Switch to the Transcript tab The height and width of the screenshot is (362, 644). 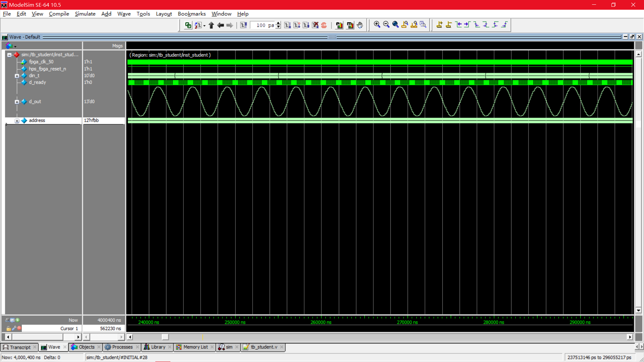18,347
